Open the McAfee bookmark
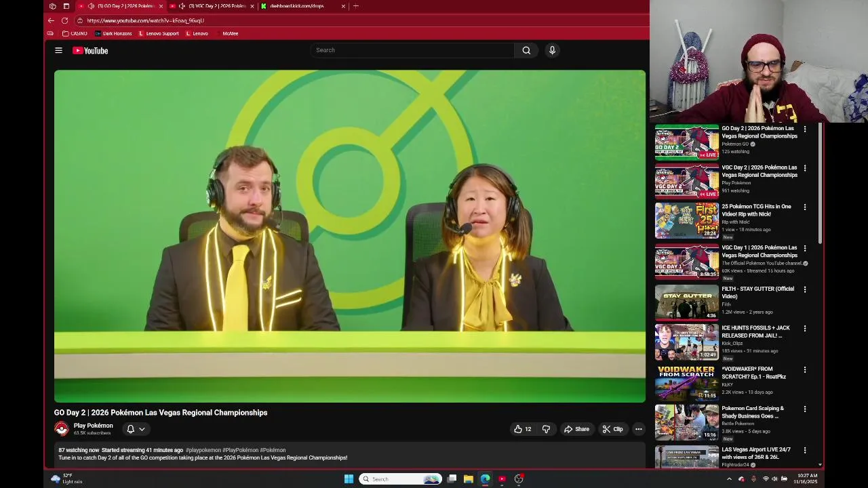Viewport: 868px width, 488px height. (x=230, y=33)
